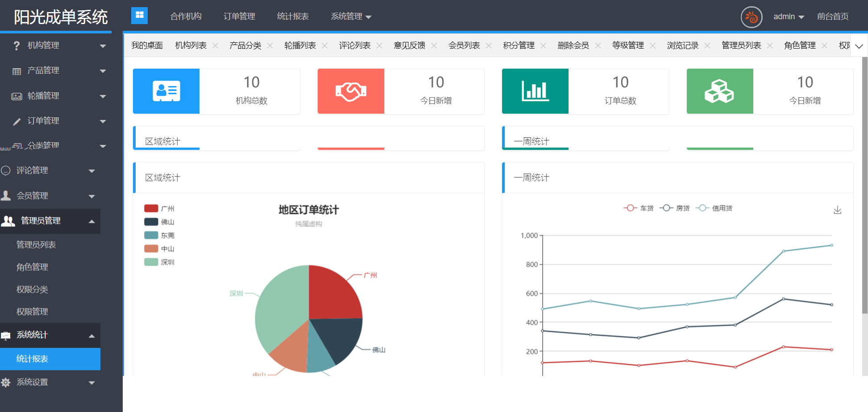Switch to the 会员列表 tab
The height and width of the screenshot is (412, 868).
point(464,45)
